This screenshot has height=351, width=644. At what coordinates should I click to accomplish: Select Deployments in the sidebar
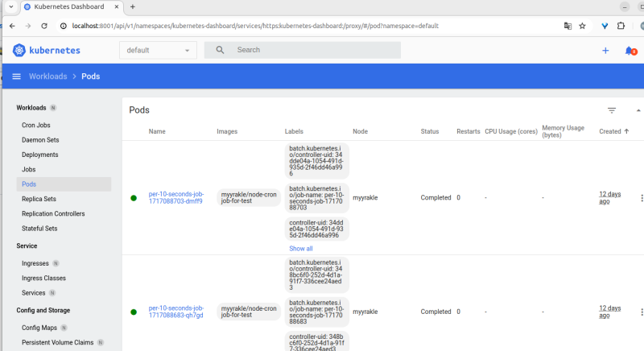click(x=40, y=155)
